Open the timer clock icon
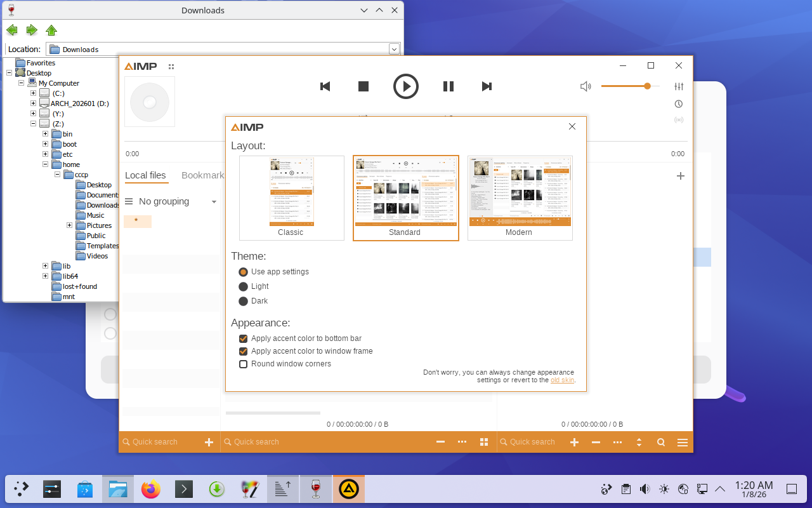This screenshot has width=812, height=508. pyautogui.click(x=679, y=104)
